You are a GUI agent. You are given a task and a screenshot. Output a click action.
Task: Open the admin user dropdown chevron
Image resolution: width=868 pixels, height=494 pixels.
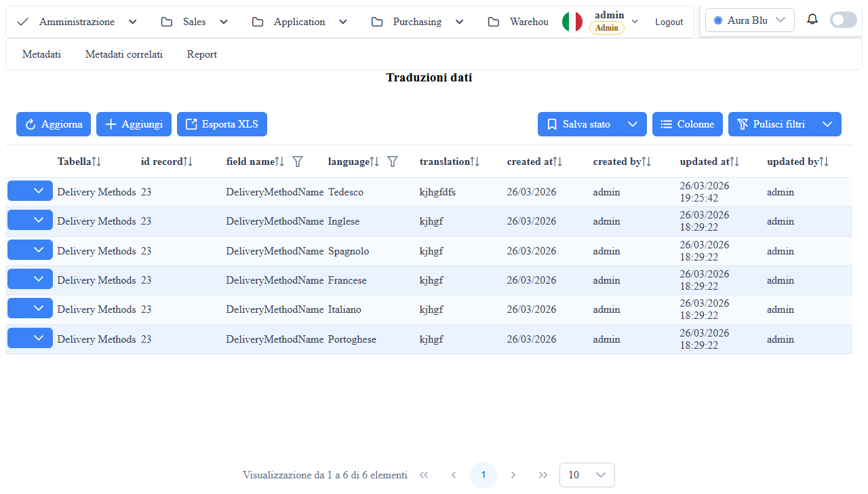point(635,22)
